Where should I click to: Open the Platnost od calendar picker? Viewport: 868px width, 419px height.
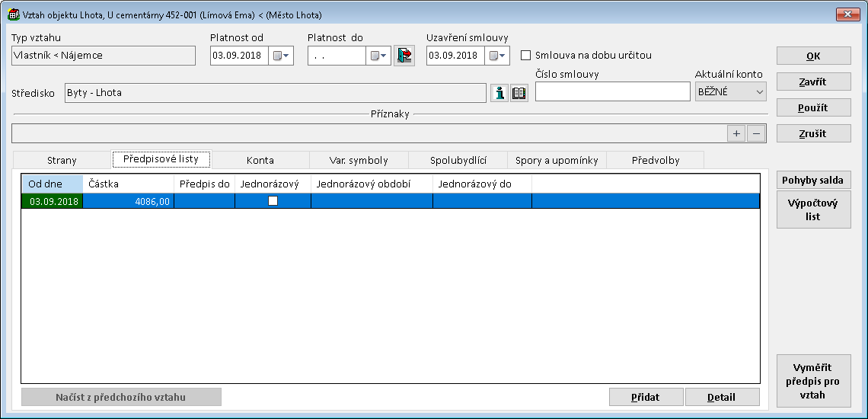pyautogui.click(x=281, y=56)
